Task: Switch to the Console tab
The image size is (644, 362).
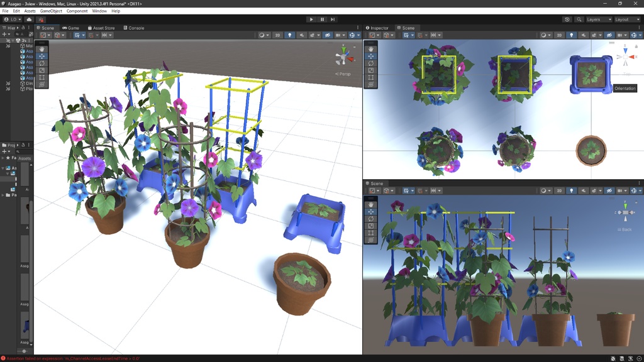Action: click(134, 28)
